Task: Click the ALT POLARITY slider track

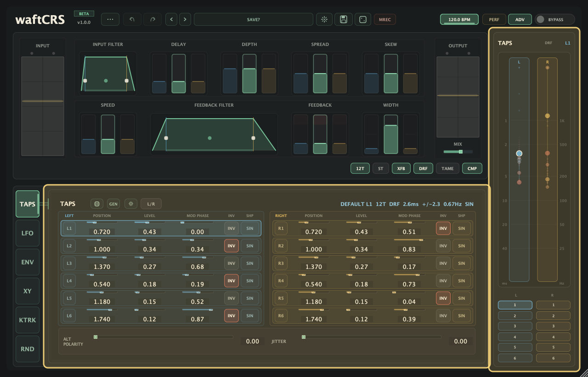Action: click(163, 337)
